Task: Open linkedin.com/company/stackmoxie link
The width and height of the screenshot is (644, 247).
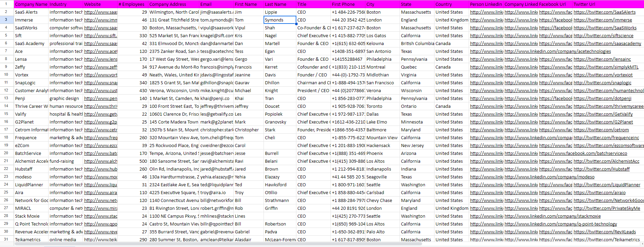Action: [x=552, y=216]
